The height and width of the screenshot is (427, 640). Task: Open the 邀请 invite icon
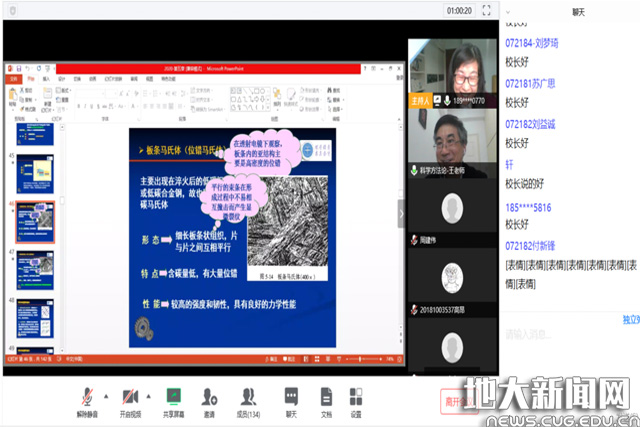(x=209, y=397)
